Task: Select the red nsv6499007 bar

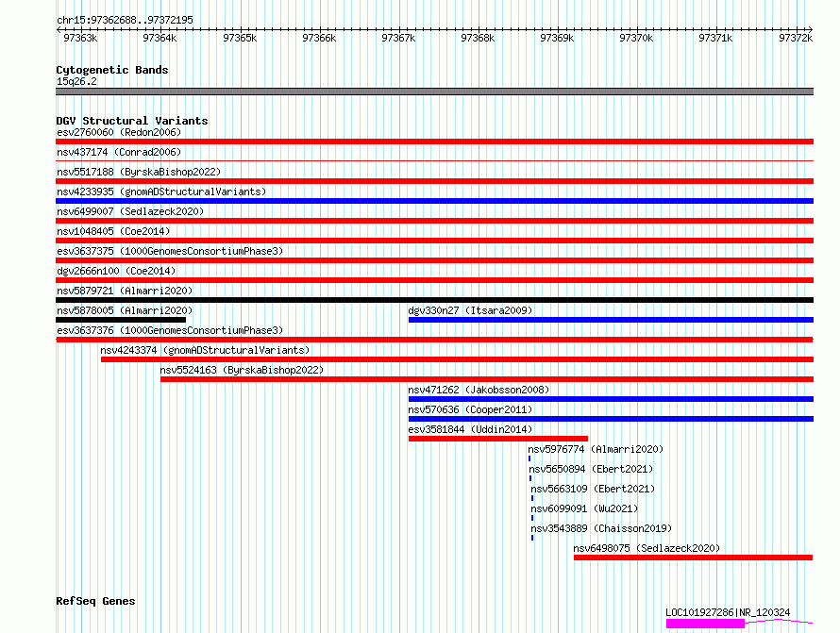Action: [x=434, y=221]
